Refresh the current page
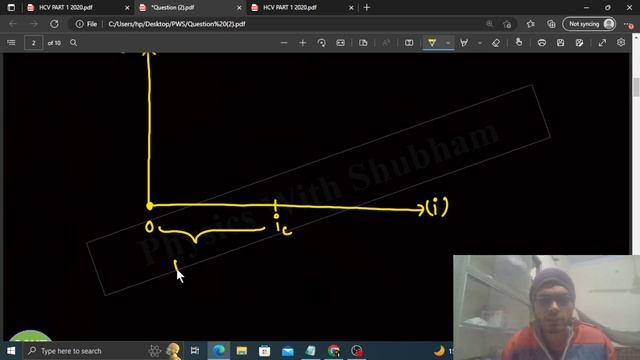The height and width of the screenshot is (360, 640). pos(54,24)
